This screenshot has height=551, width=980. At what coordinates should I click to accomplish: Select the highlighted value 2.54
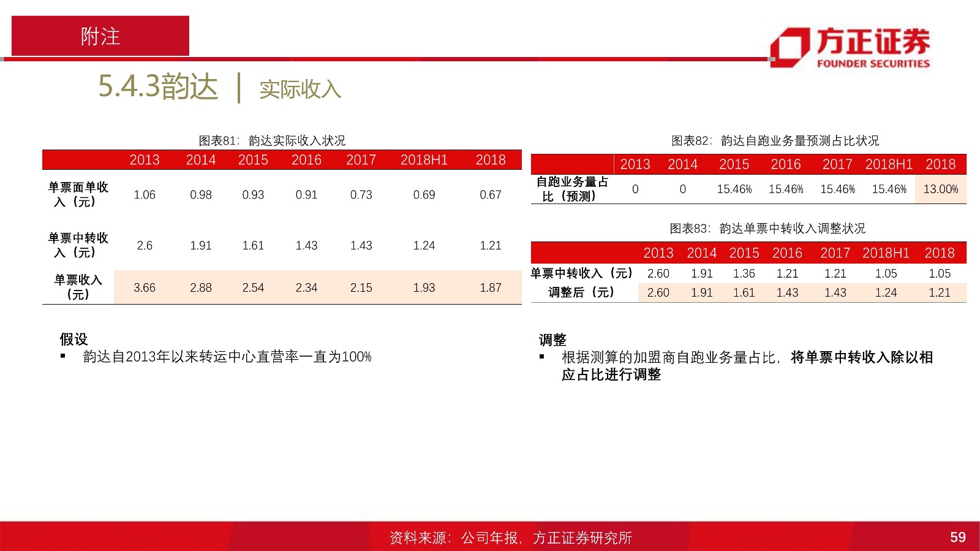pos(253,287)
